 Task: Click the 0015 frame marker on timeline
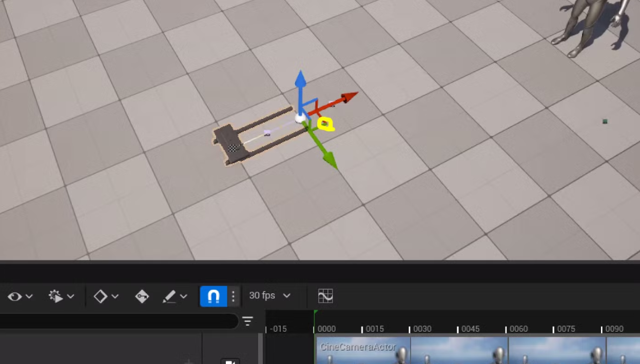pos(374,329)
